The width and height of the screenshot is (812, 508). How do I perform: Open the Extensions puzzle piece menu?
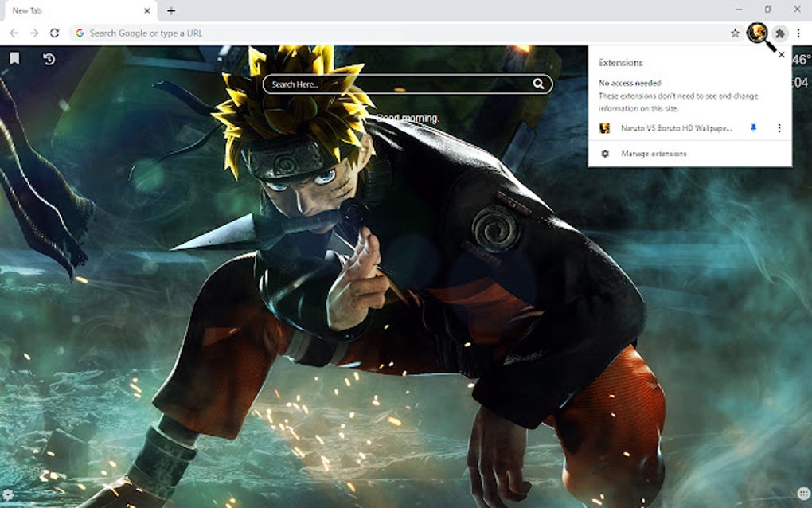click(x=780, y=33)
